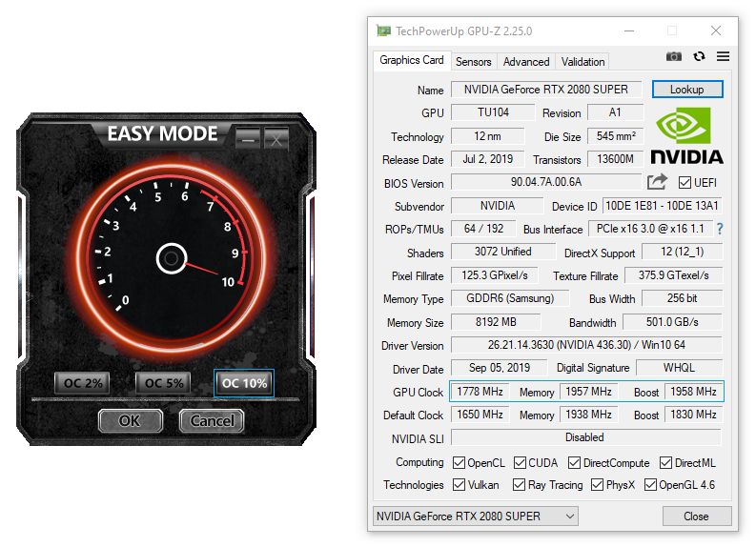The image size is (756, 547).
Task: Click the Default Clock 1650 MHz value
Action: coord(480,415)
